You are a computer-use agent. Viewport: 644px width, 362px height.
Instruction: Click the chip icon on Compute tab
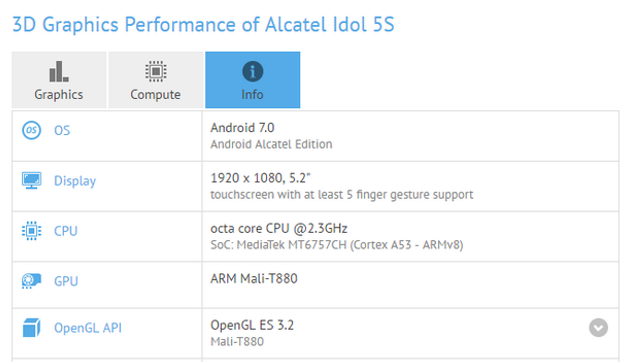coord(156,72)
